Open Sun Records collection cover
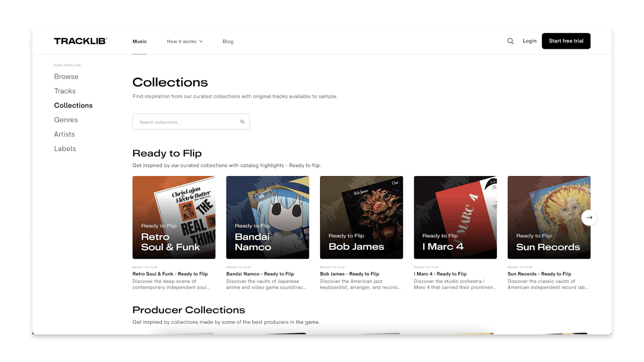Viewport: 644px width, 362px height. [x=549, y=217]
